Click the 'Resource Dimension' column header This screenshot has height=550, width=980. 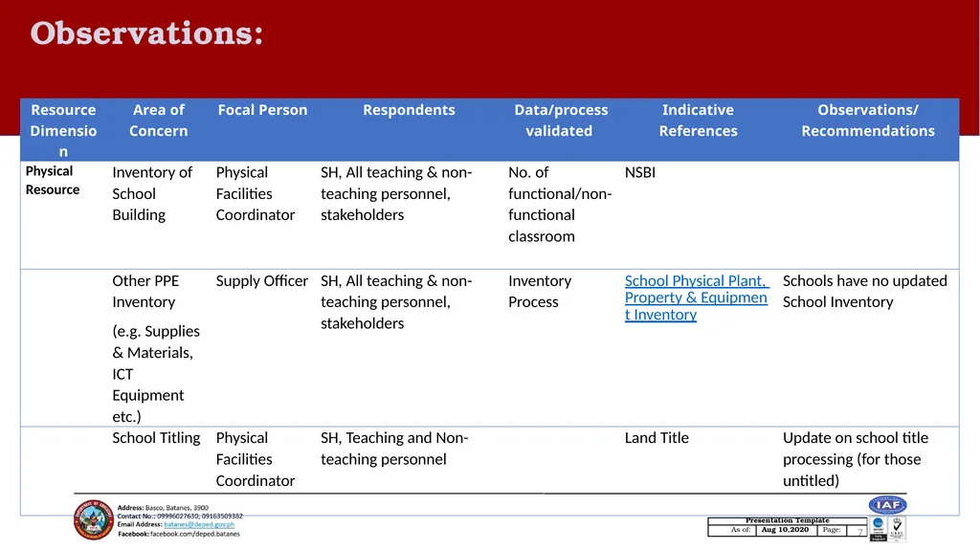[x=63, y=130]
